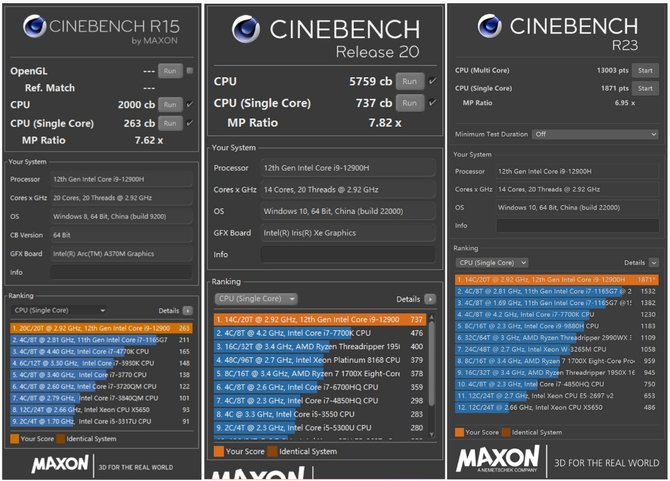The height and width of the screenshot is (481, 670).
Task: Click R15 GFX Board Arc A370M Graphics field
Action: pyautogui.click(x=121, y=254)
